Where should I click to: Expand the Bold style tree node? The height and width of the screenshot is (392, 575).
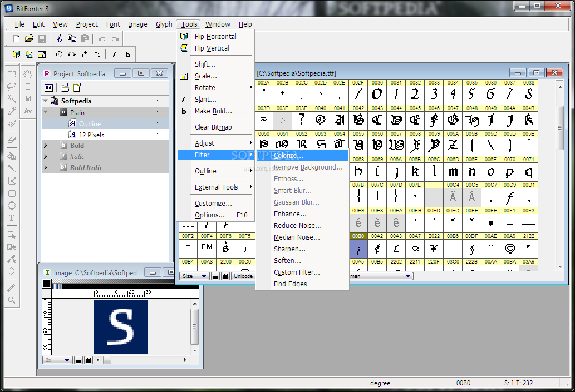pyautogui.click(x=46, y=146)
